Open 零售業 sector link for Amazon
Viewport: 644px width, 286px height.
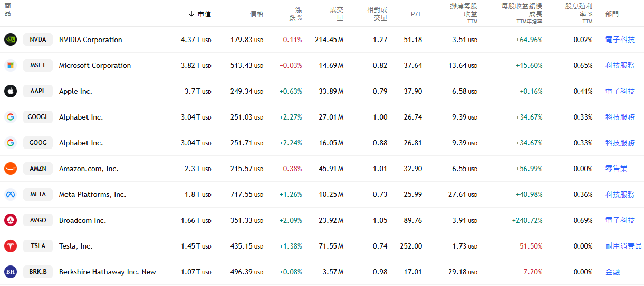pyautogui.click(x=616, y=169)
